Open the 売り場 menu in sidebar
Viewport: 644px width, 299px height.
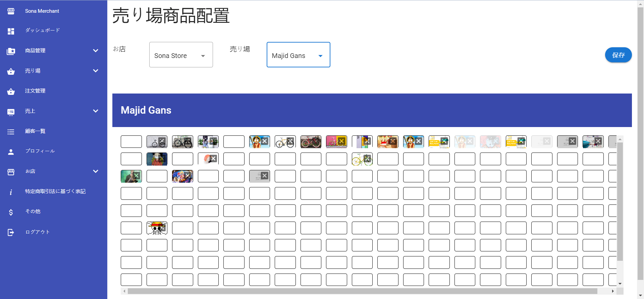33,71
